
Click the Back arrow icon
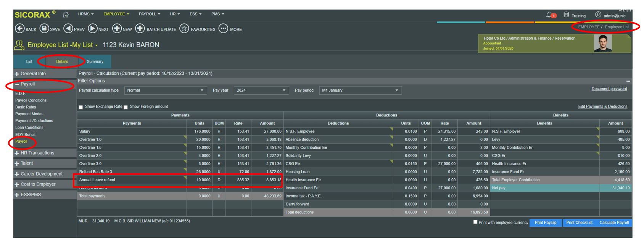19,29
